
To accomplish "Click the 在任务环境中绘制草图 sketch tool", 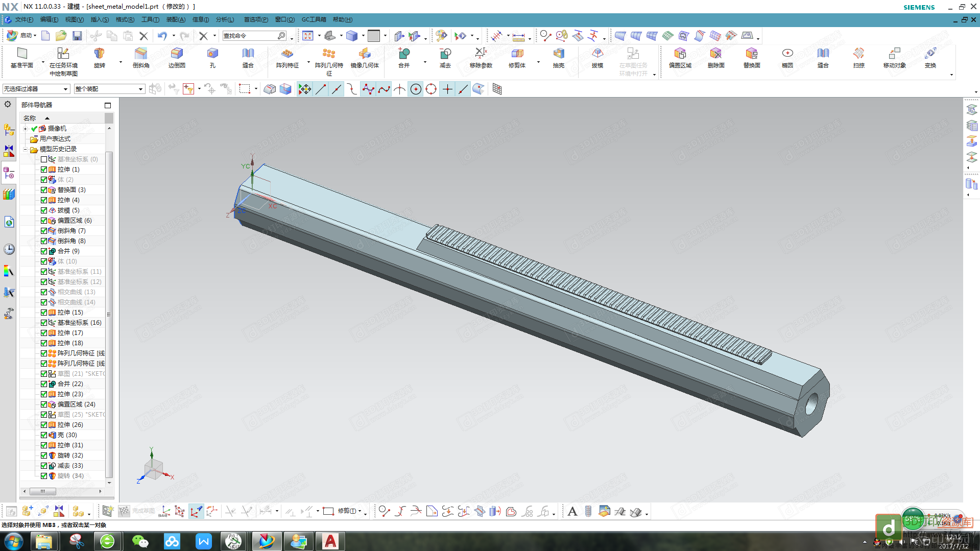I will pyautogui.click(x=63, y=61).
